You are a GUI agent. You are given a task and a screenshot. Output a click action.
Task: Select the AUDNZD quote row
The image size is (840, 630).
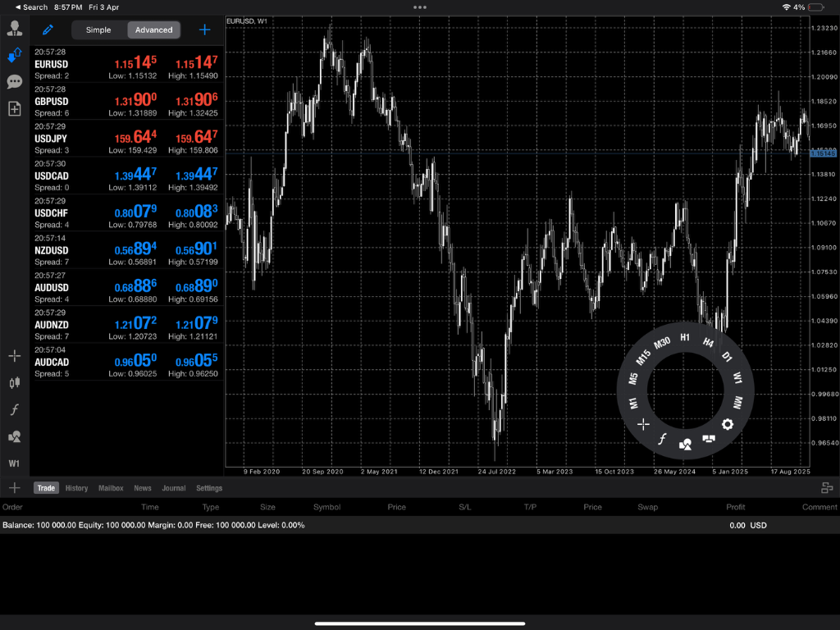click(126, 324)
